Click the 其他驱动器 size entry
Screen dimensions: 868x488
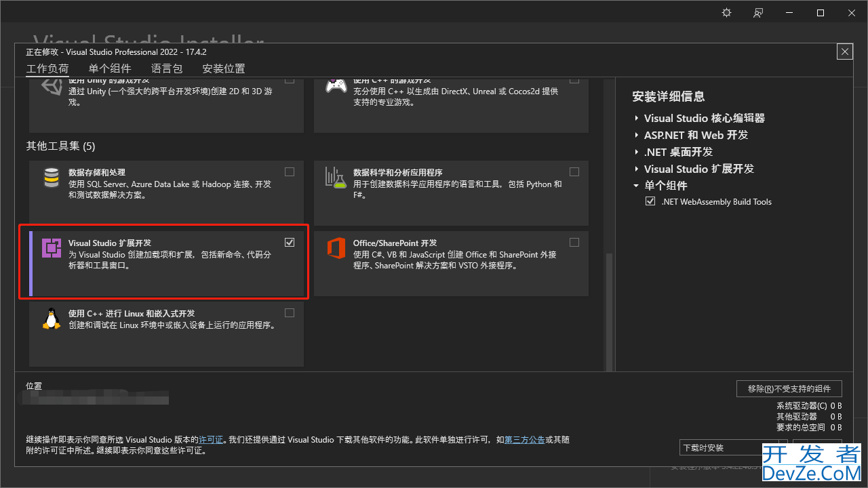coord(809,417)
